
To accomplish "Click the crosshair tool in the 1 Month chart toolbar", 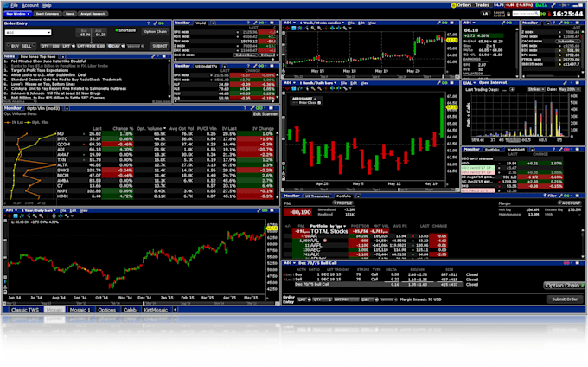I will pos(287,88).
